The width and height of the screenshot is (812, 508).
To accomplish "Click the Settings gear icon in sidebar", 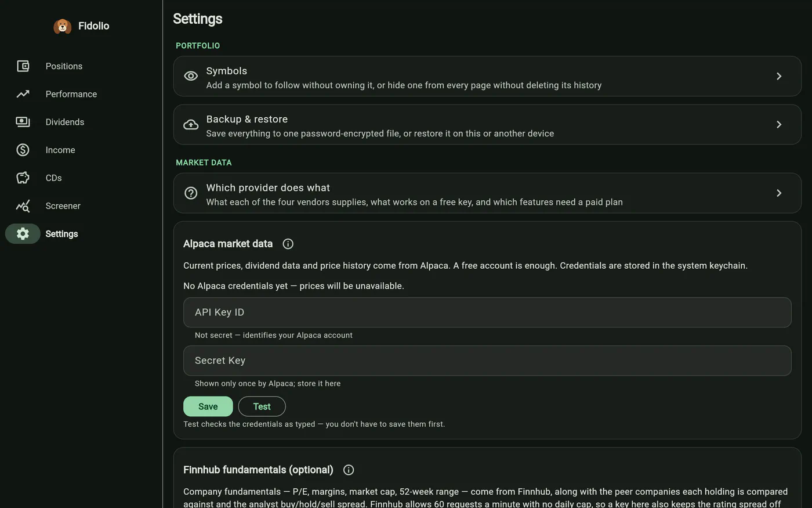I will tap(23, 233).
